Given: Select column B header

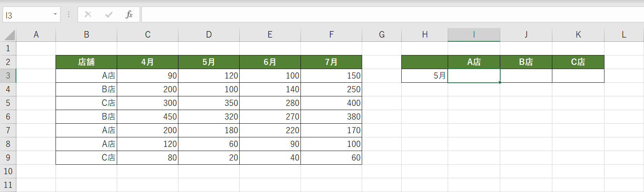Looking at the screenshot, I should pos(86,35).
